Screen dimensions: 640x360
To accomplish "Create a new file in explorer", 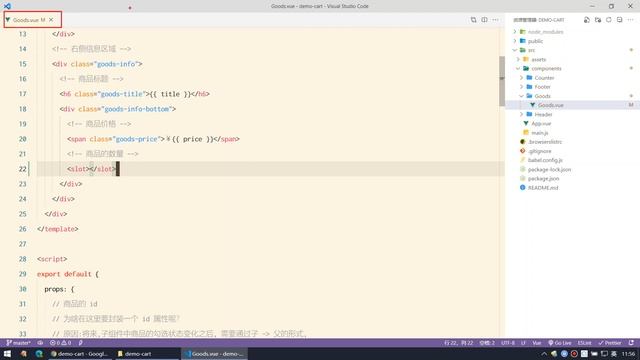I will 587,20.
